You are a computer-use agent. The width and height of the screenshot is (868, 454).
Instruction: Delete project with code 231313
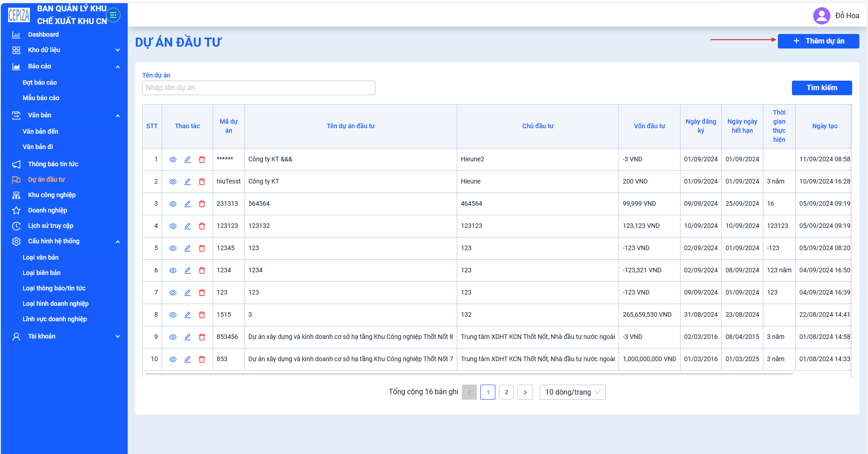202,204
